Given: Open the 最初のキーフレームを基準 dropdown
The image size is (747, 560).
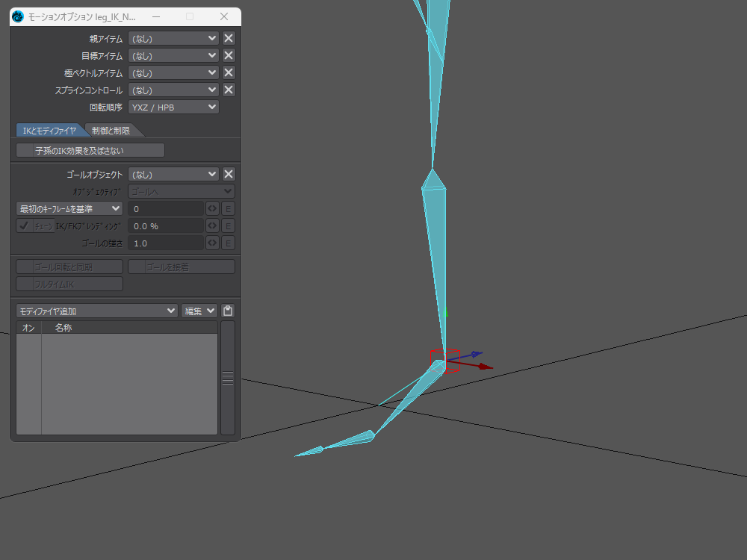Looking at the screenshot, I should 69,208.
